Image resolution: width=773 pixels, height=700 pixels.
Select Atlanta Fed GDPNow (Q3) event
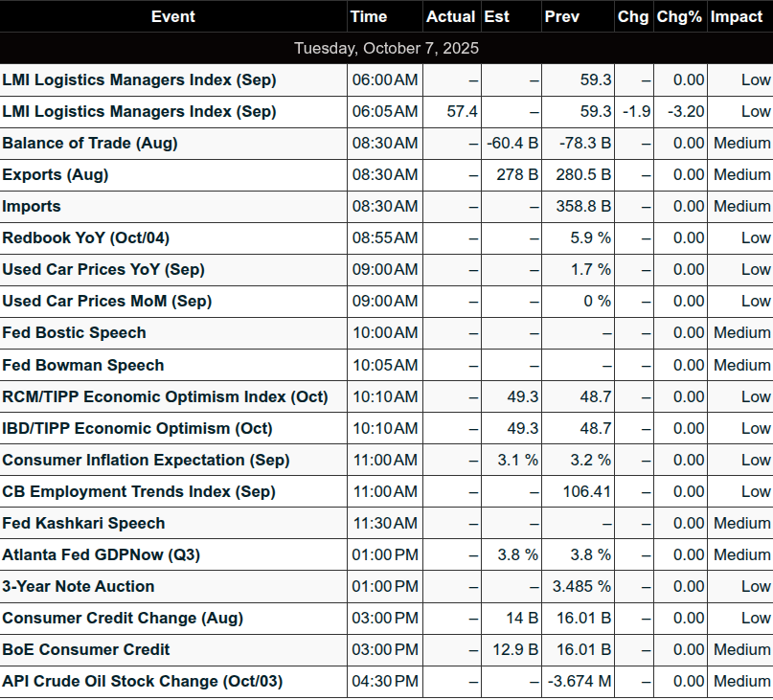(x=101, y=555)
